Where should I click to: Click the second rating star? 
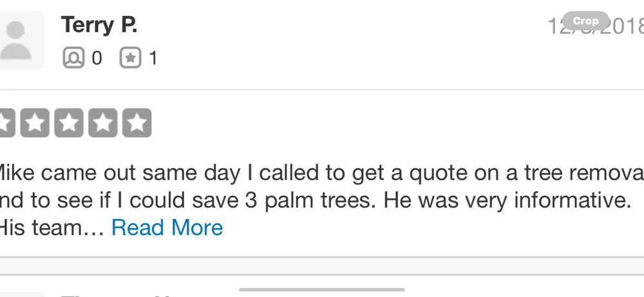(x=35, y=123)
